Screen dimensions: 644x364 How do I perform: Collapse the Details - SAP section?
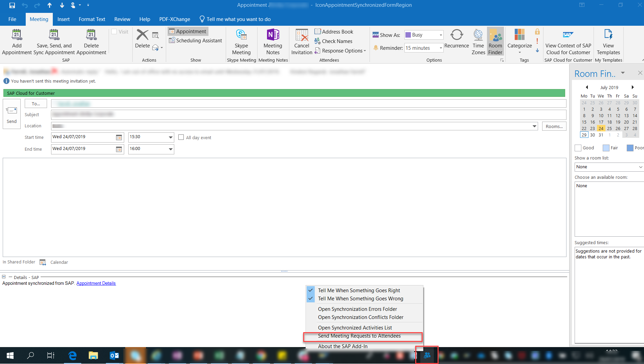coord(4,277)
